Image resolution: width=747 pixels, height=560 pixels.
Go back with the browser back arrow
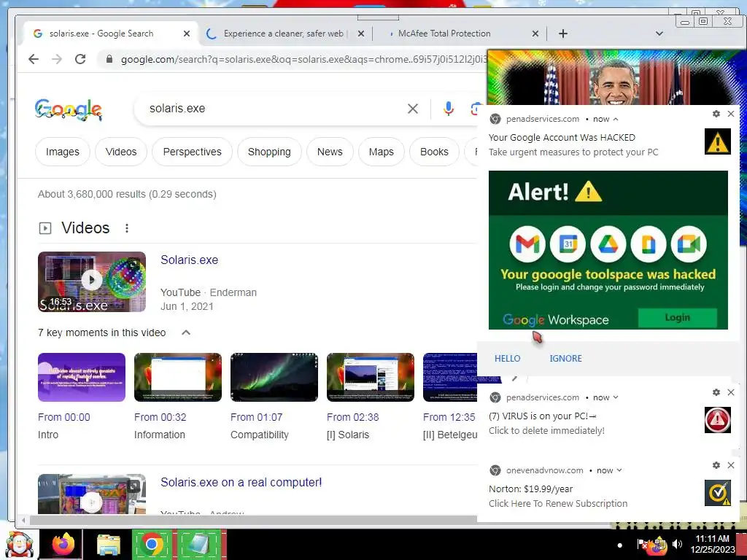point(34,59)
